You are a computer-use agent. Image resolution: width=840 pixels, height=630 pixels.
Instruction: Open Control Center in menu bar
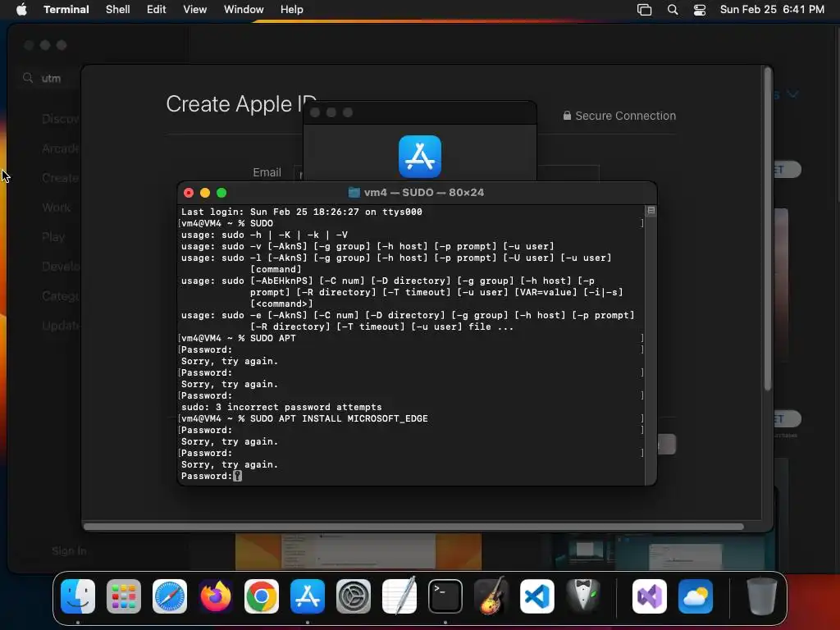700,10
